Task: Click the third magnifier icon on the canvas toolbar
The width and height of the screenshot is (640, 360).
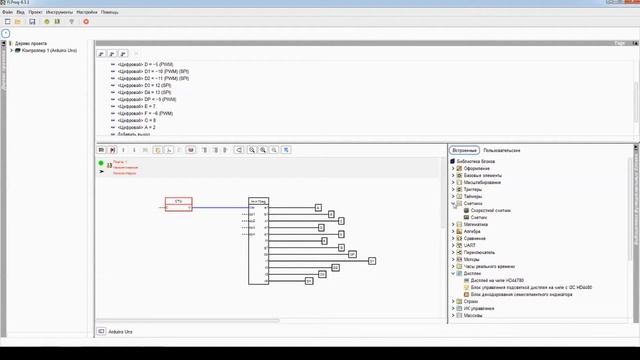Action: pyautogui.click(x=274, y=150)
